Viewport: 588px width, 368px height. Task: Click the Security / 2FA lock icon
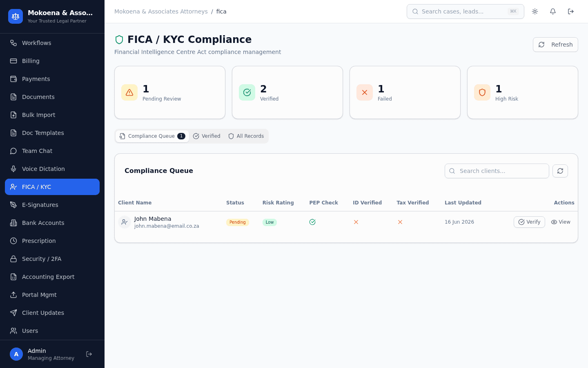coord(13,259)
